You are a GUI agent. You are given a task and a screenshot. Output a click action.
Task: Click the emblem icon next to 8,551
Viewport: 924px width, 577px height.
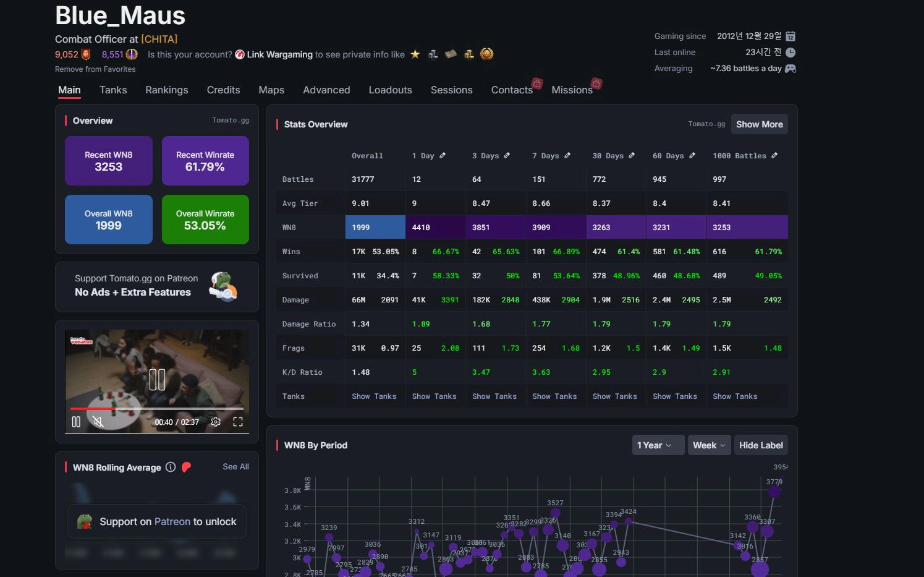coord(132,54)
